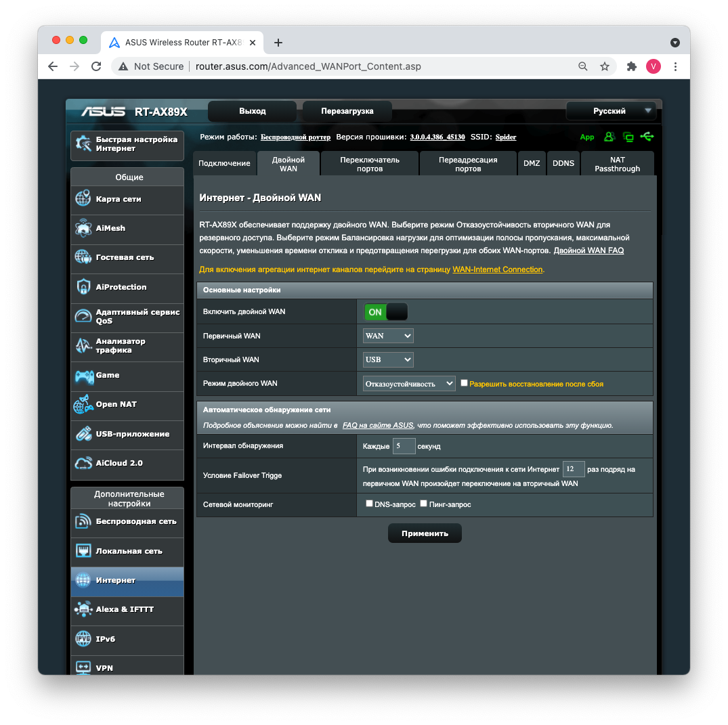Enable the failback after failure checkbox

(x=464, y=383)
